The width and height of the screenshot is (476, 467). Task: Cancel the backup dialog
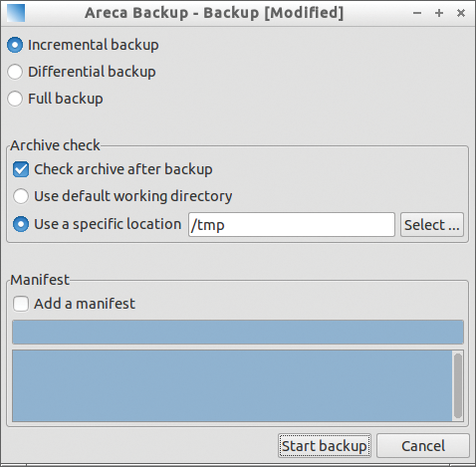tap(423, 446)
